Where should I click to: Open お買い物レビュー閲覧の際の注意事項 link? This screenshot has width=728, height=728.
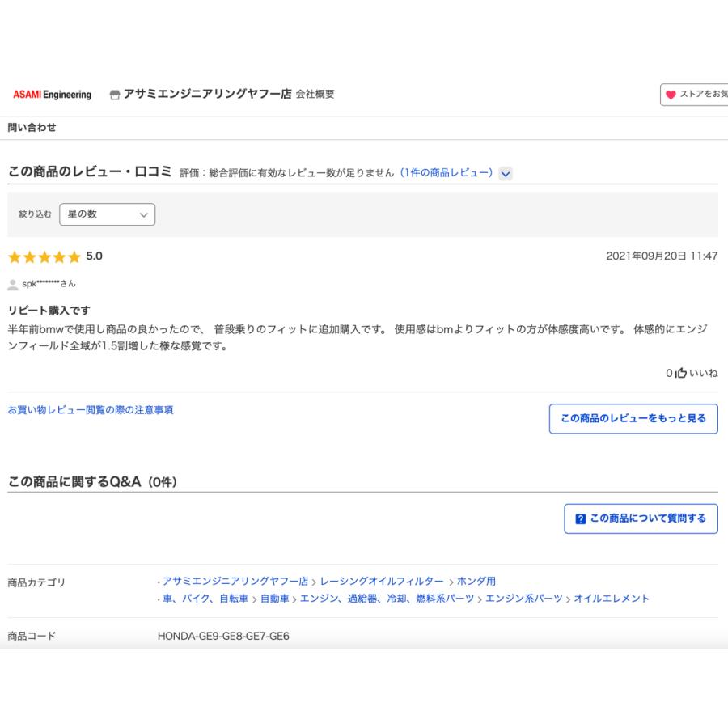(x=91, y=409)
